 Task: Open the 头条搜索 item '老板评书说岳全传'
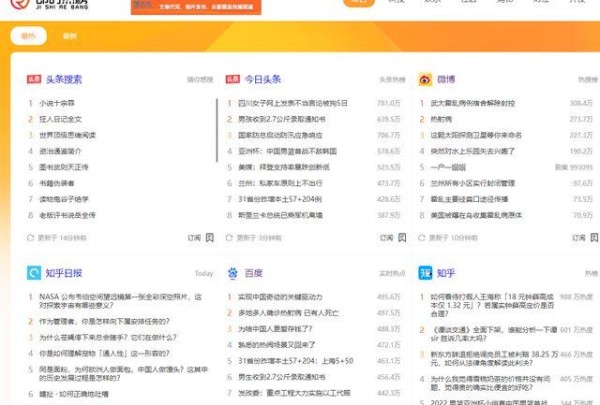click(x=67, y=215)
